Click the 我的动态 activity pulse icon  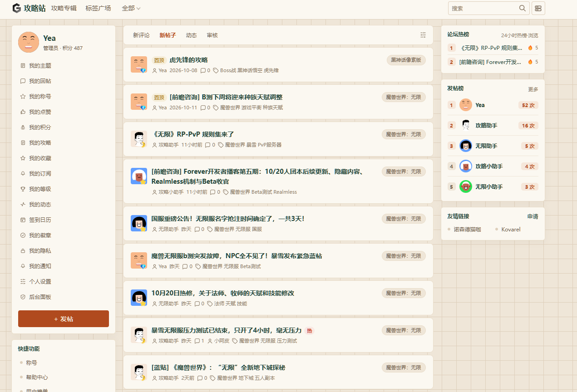(x=23, y=205)
